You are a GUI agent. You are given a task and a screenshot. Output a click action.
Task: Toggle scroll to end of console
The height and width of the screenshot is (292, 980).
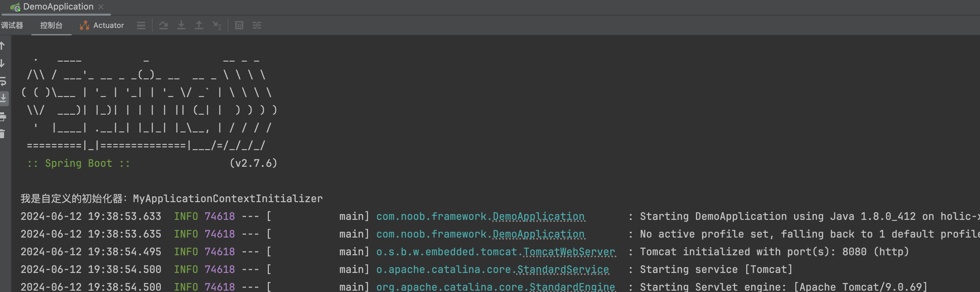click(3, 99)
